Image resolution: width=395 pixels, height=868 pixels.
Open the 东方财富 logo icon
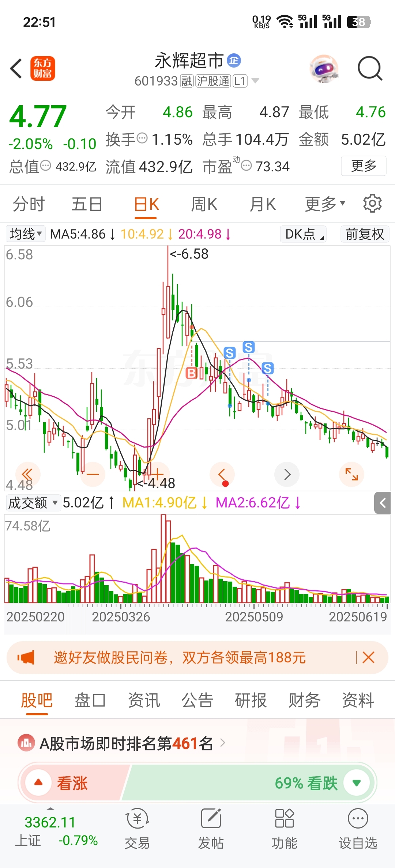pos(43,68)
